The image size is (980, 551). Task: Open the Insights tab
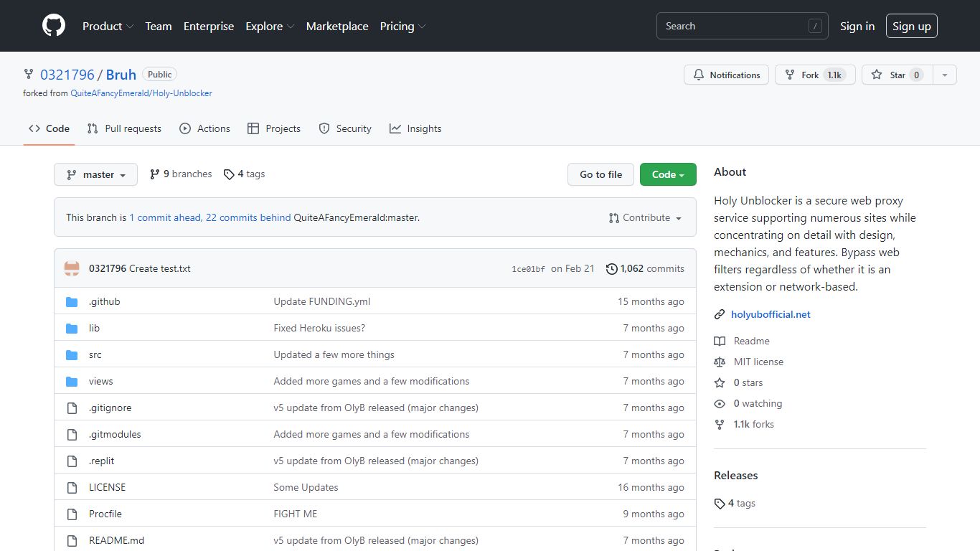(x=415, y=128)
